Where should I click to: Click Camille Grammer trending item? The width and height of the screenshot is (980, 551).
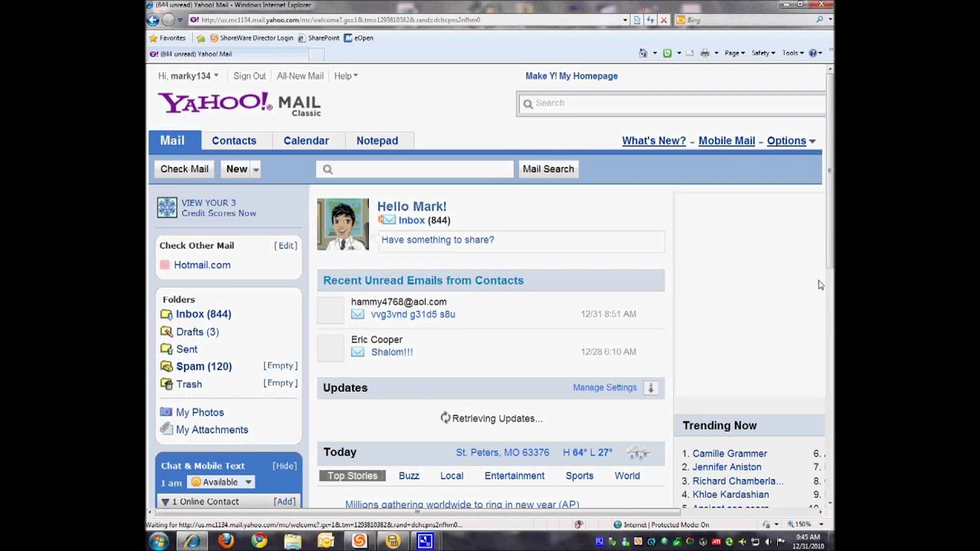tap(730, 454)
